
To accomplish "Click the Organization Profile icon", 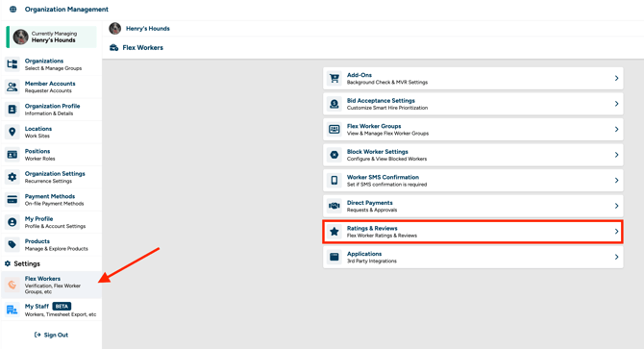I will [x=12, y=110].
